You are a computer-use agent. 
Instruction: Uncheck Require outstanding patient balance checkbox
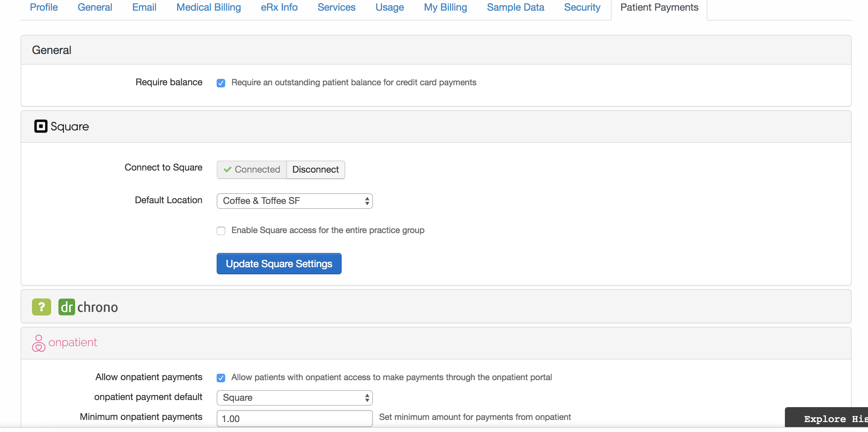[x=221, y=83]
